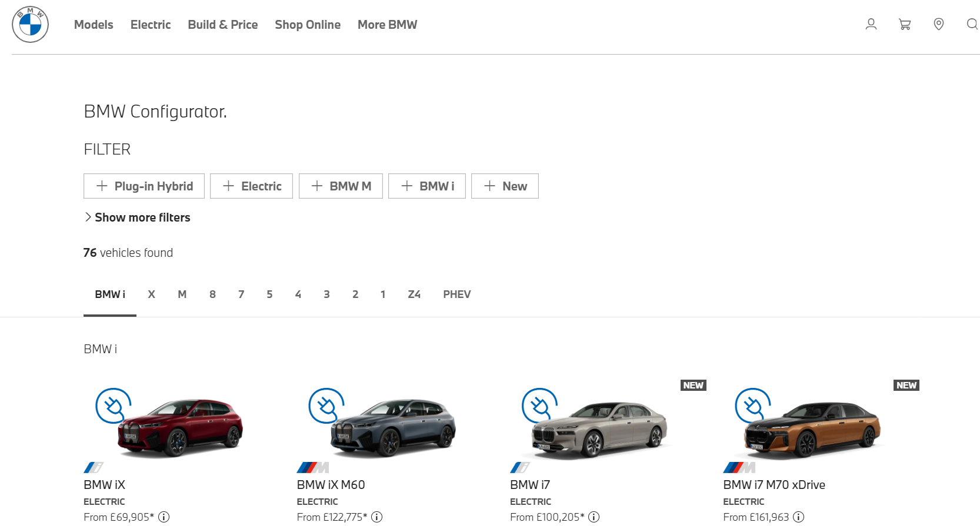Viewport: 980px width, 526px height.
Task: Switch to the 3 series tab
Action: pyautogui.click(x=326, y=294)
